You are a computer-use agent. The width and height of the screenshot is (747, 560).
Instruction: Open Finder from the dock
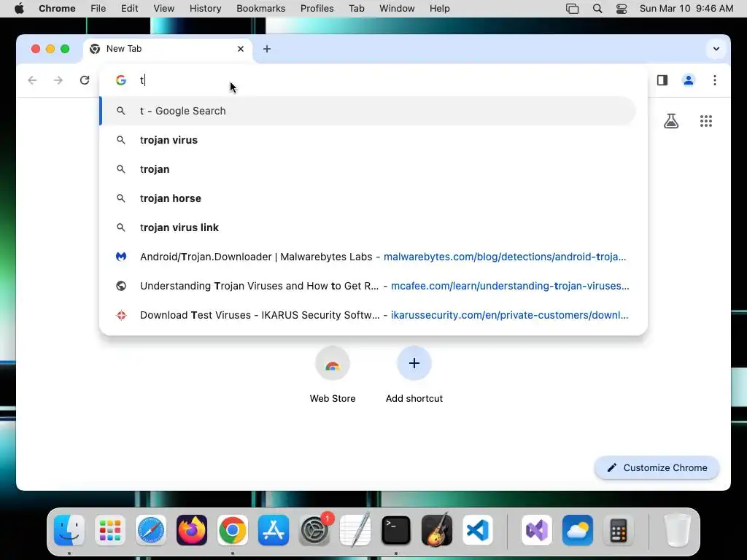tap(69, 530)
